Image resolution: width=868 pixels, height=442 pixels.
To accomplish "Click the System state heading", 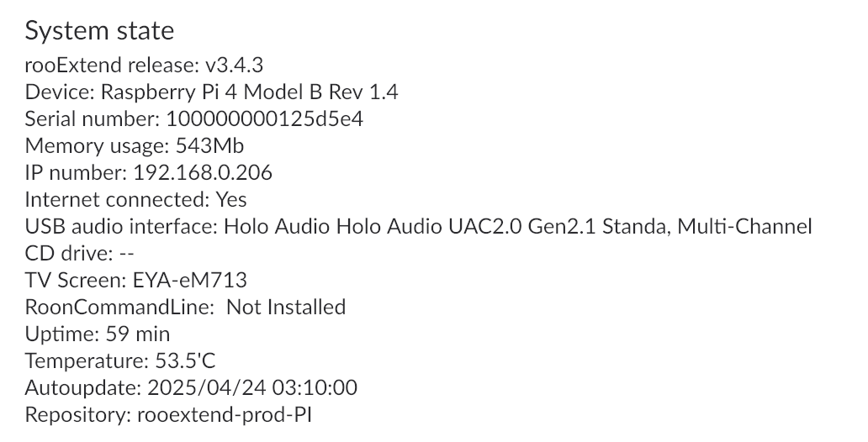I will point(99,31).
